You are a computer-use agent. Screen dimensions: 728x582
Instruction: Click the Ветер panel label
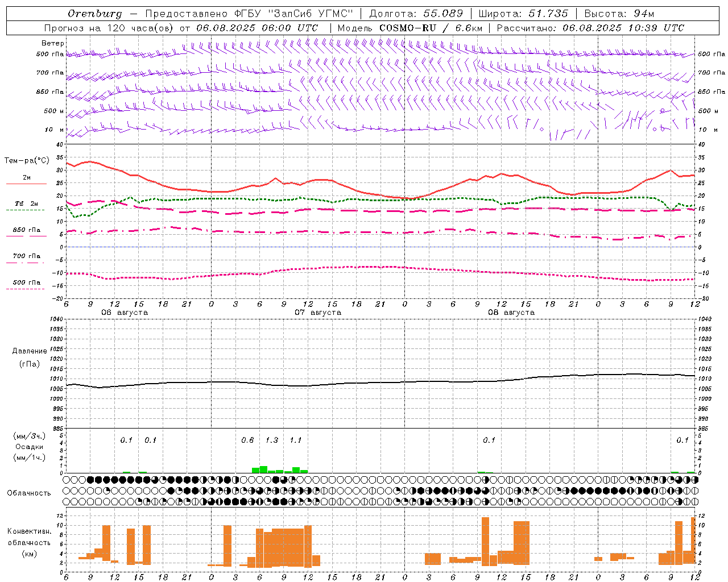pyautogui.click(x=53, y=43)
